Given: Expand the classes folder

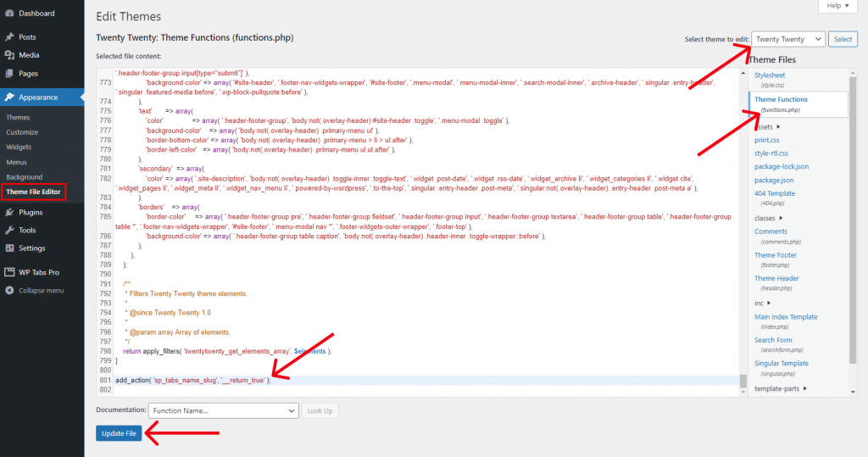Looking at the screenshot, I should (x=769, y=218).
